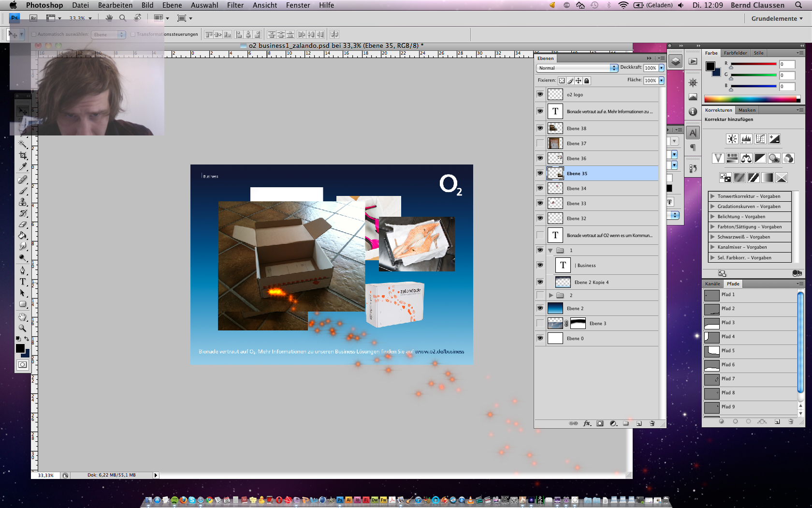Click the delete layer trash icon
Image resolution: width=812 pixels, height=508 pixels.
652,423
